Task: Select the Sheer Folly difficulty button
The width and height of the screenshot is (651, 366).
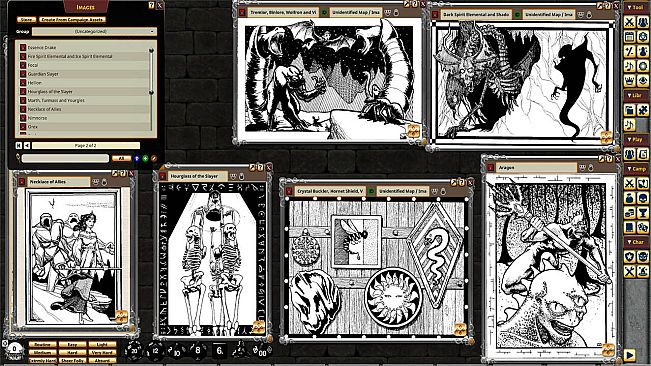Action: 73,361
